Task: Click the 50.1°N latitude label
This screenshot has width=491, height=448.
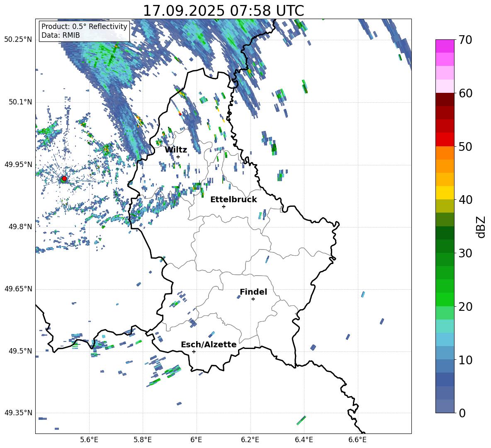Action: pyautogui.click(x=20, y=102)
